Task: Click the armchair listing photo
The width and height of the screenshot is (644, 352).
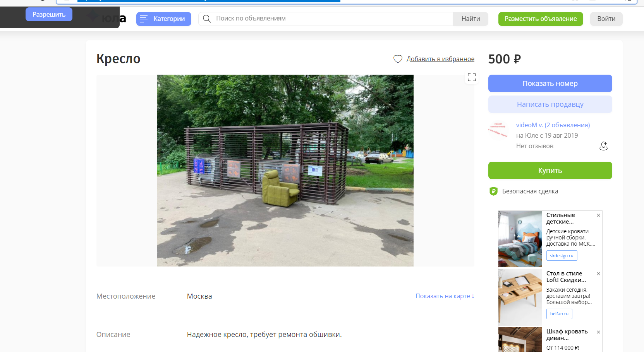Action: tap(285, 170)
